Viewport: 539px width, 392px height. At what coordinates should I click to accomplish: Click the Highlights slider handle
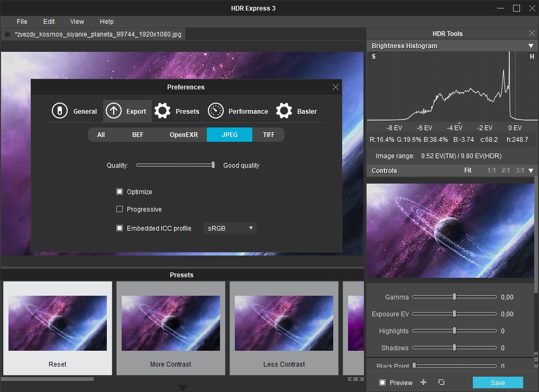tap(454, 331)
